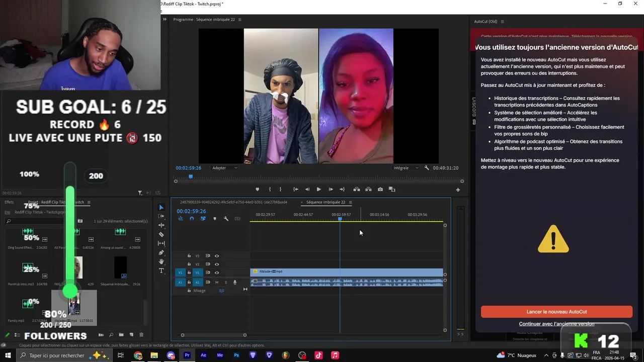
Task: Open After Effects taskbar icon
Action: (203, 355)
